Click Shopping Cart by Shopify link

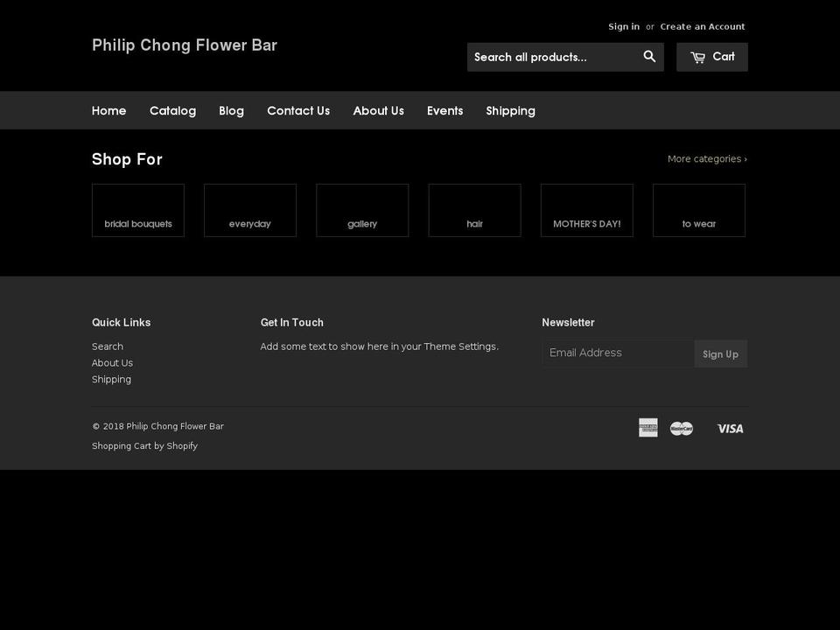(x=144, y=445)
